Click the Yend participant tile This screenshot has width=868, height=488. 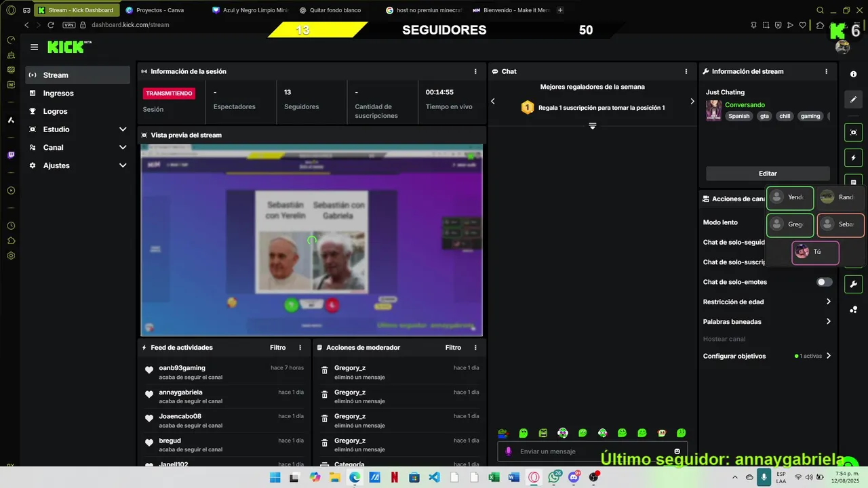[x=790, y=198]
